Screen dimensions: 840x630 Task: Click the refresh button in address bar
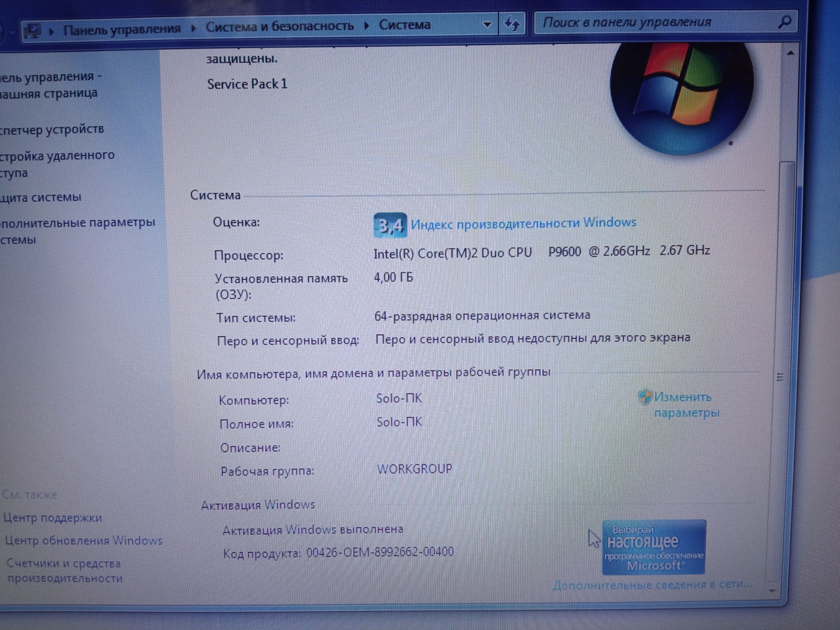click(x=513, y=24)
